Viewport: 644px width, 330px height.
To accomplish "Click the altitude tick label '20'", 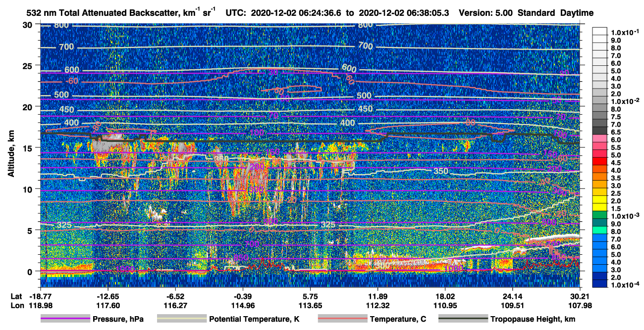I will (x=28, y=106).
